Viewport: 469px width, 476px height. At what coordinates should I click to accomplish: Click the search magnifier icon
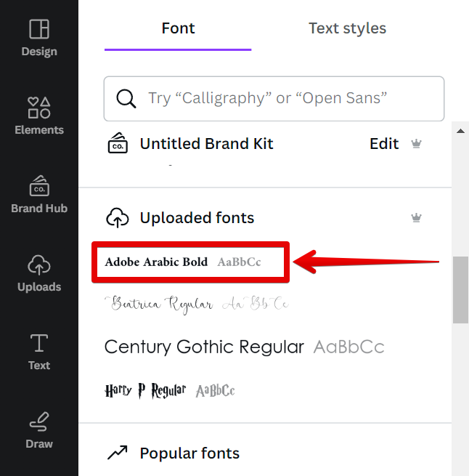[x=126, y=98]
